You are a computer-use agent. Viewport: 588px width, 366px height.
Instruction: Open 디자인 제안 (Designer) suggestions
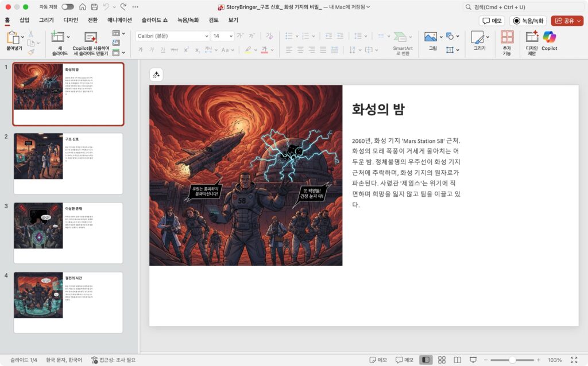(532, 38)
